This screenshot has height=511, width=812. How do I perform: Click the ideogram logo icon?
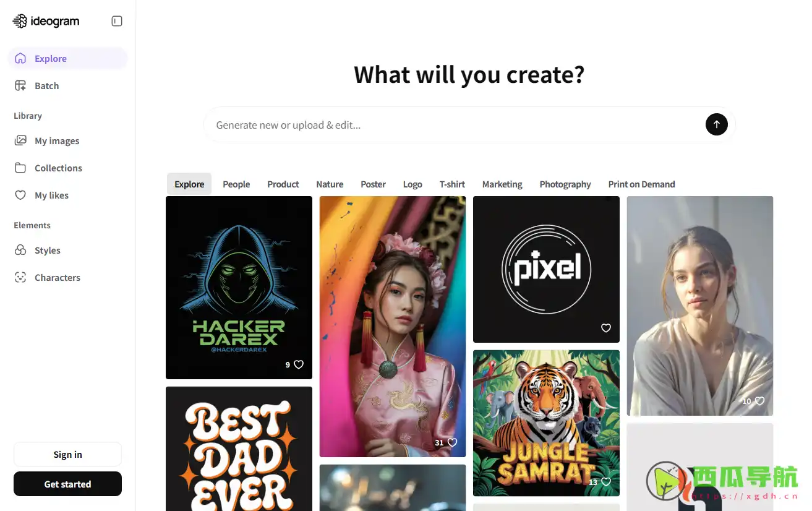[x=20, y=21]
